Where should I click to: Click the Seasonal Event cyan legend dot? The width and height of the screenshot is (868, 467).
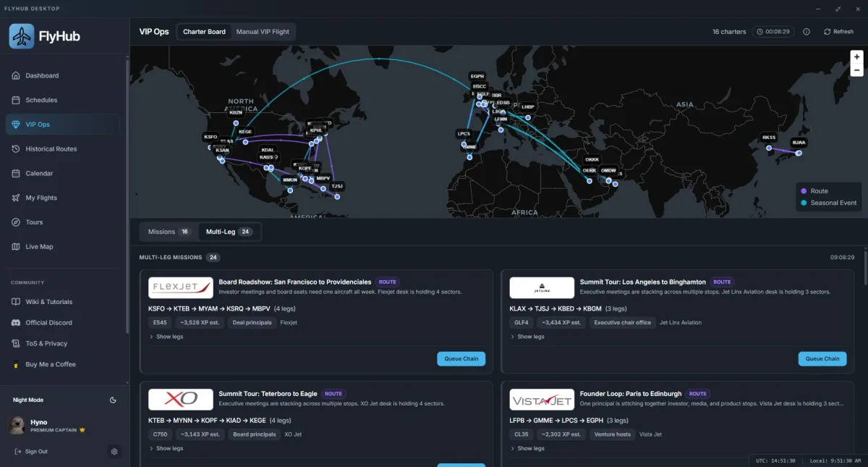pyautogui.click(x=804, y=203)
